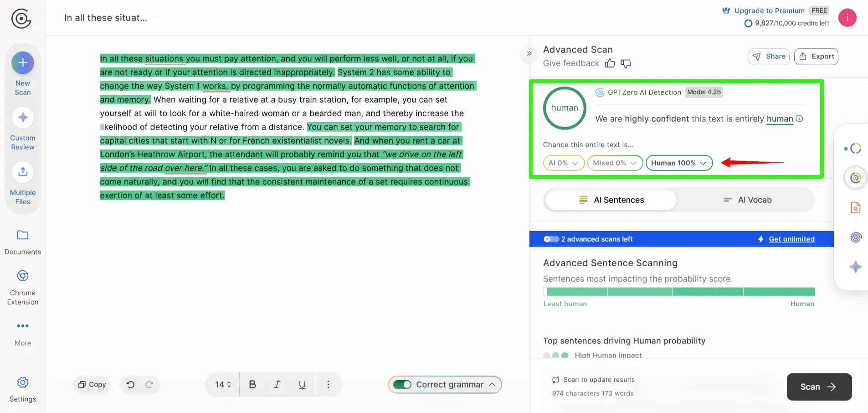The image size is (868, 413).
Task: Give thumbs up feedback
Action: pos(610,63)
